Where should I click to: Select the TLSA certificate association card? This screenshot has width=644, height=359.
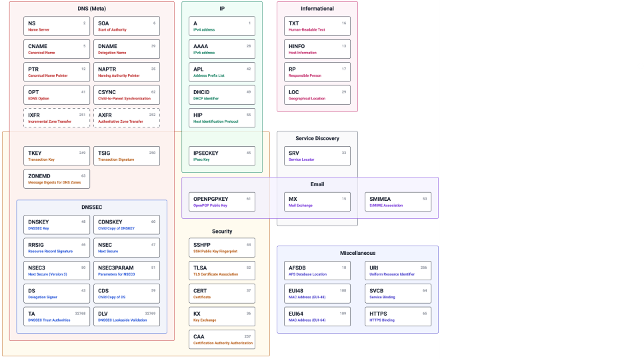[222, 270]
